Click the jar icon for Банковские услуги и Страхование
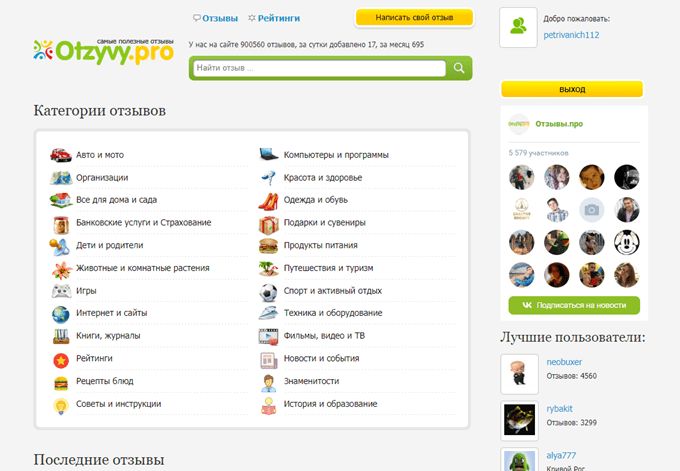This screenshot has height=471, width=680. pos(61,225)
